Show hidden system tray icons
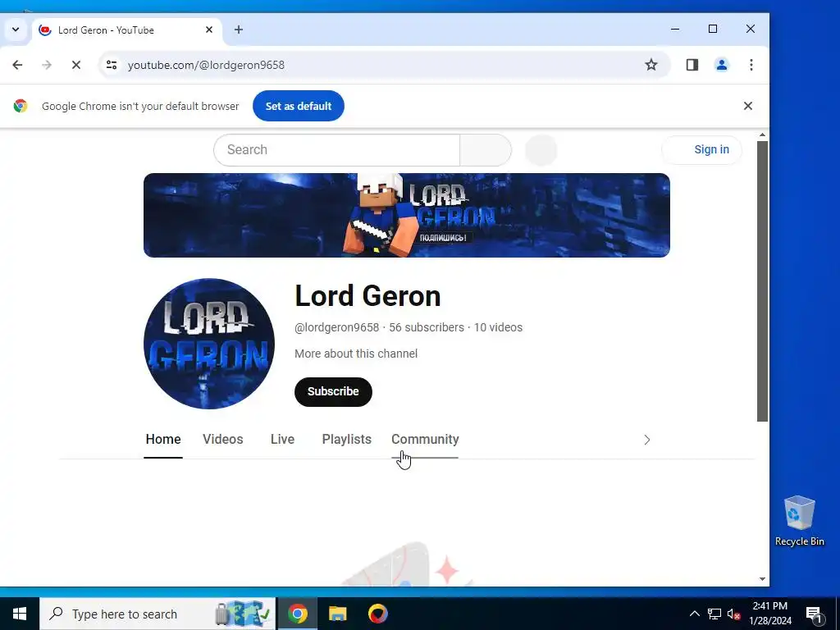 tap(694, 614)
